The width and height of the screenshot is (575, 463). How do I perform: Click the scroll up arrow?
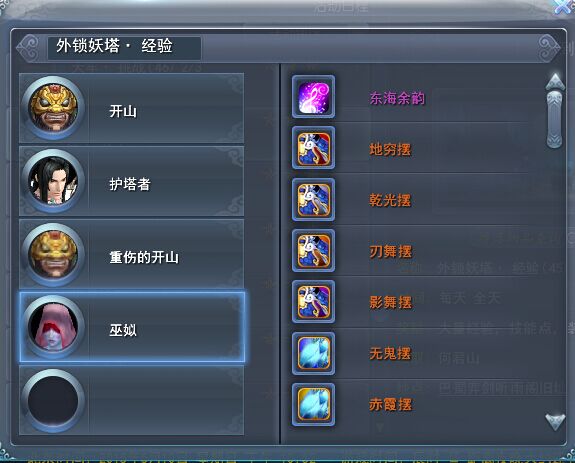pyautogui.click(x=555, y=81)
